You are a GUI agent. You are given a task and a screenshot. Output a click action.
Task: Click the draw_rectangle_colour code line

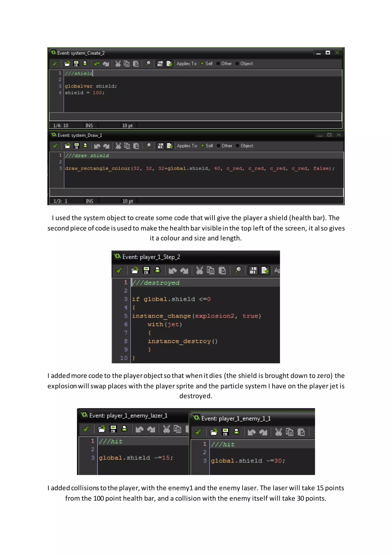pyautogui.click(x=200, y=168)
